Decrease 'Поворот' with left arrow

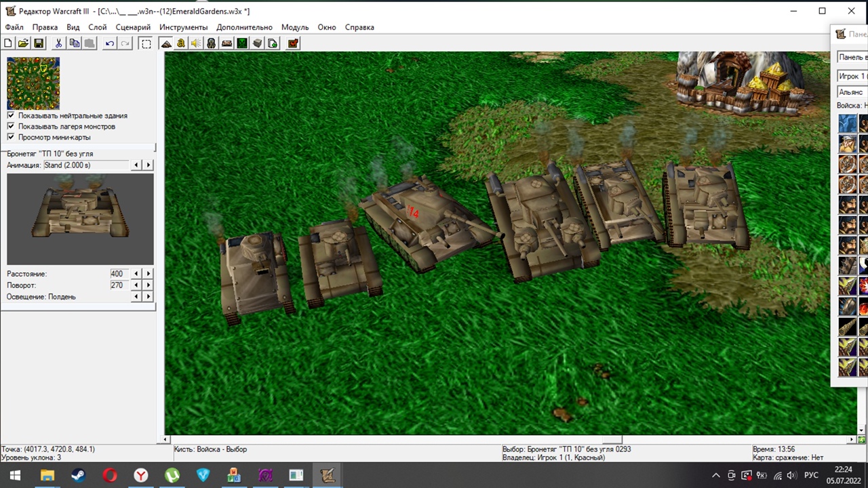click(x=137, y=285)
